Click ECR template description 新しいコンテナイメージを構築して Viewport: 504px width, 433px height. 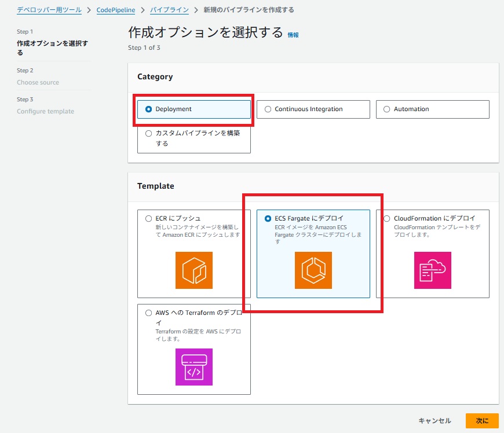coord(198,231)
